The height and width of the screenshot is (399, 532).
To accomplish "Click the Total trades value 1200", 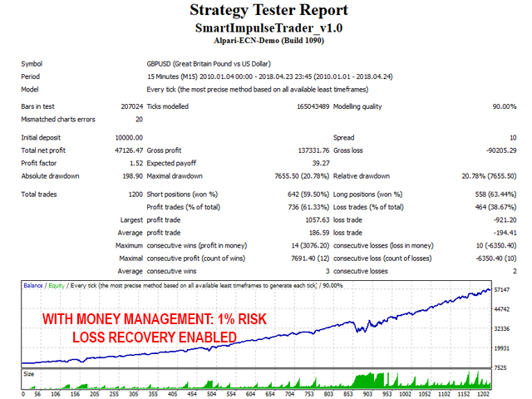I will click(135, 195).
